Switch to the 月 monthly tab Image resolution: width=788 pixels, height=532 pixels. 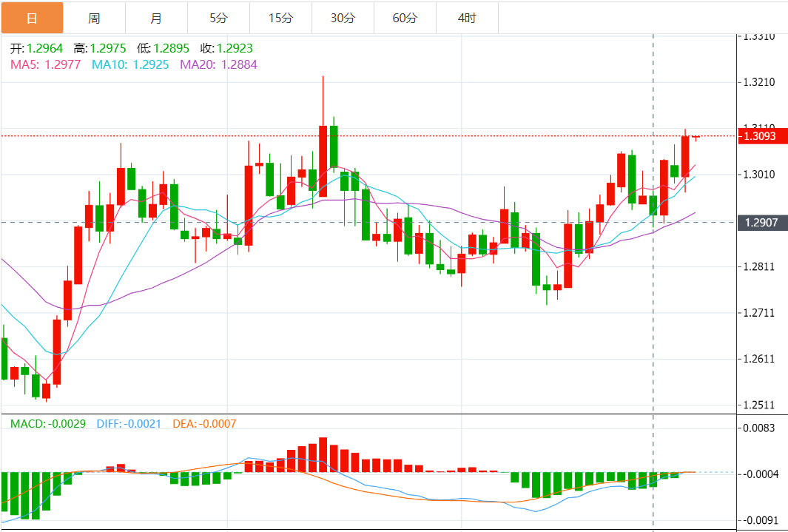[156, 18]
